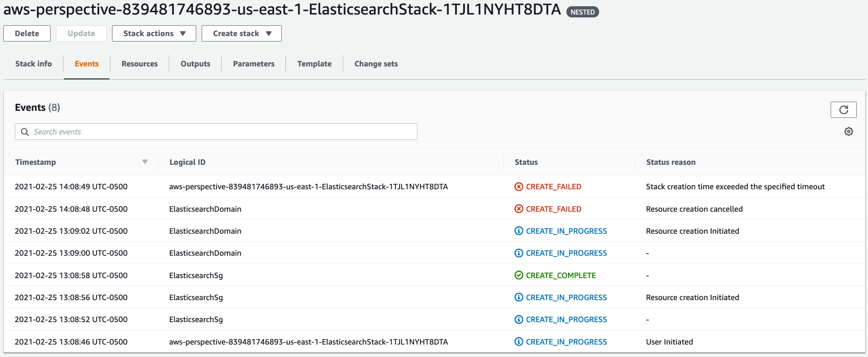Click the Status reason column header
Image resolution: width=868 pixels, height=357 pixels.
click(671, 162)
